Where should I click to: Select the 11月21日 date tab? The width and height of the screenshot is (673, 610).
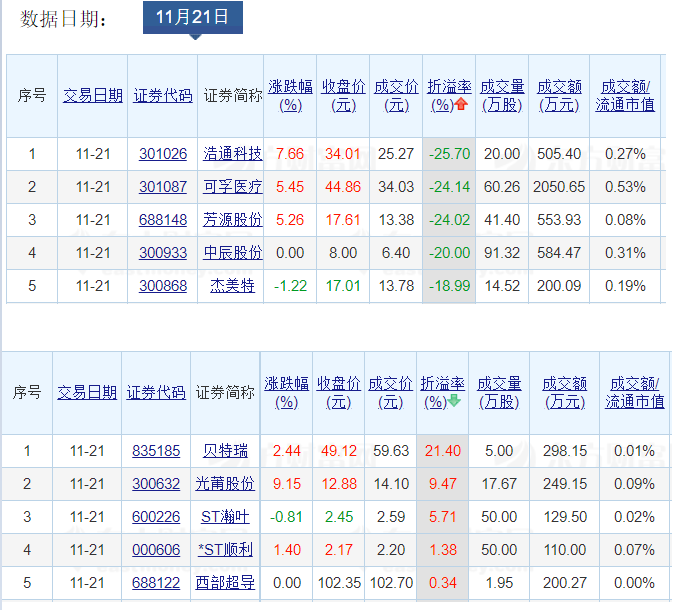tap(193, 16)
